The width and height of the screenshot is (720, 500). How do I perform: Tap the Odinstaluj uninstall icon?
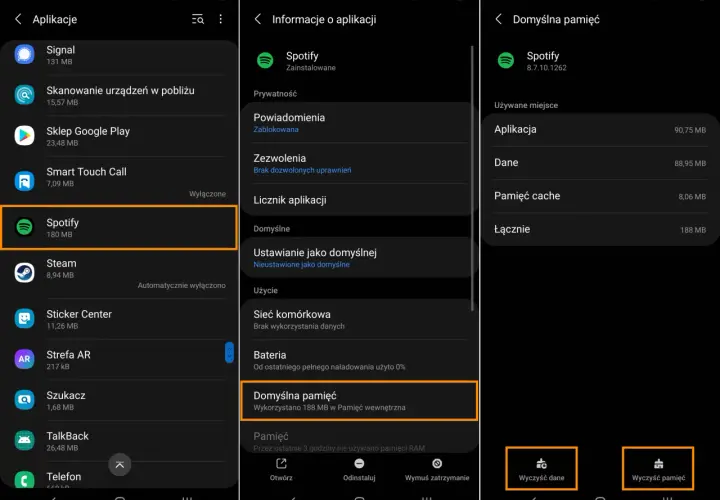click(x=359, y=464)
